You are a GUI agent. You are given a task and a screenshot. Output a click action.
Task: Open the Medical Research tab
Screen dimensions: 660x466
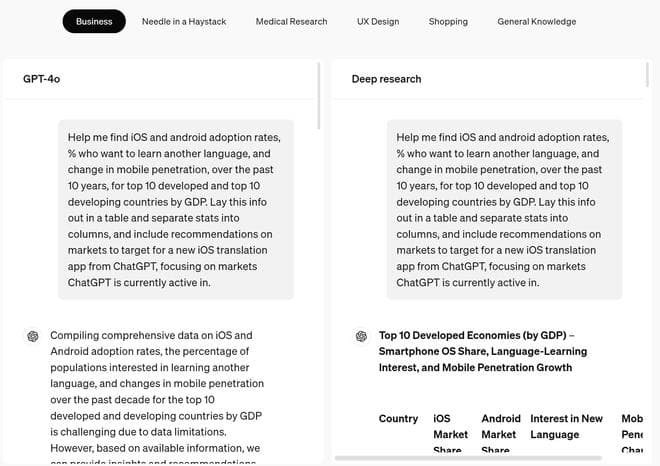click(291, 21)
